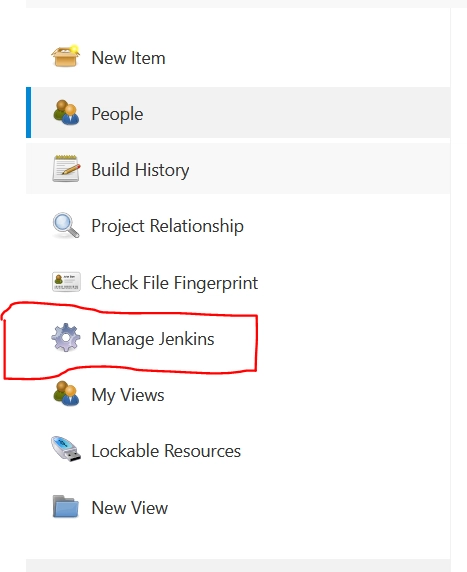Click the New Item box icon
467x572 pixels.
(x=66, y=57)
